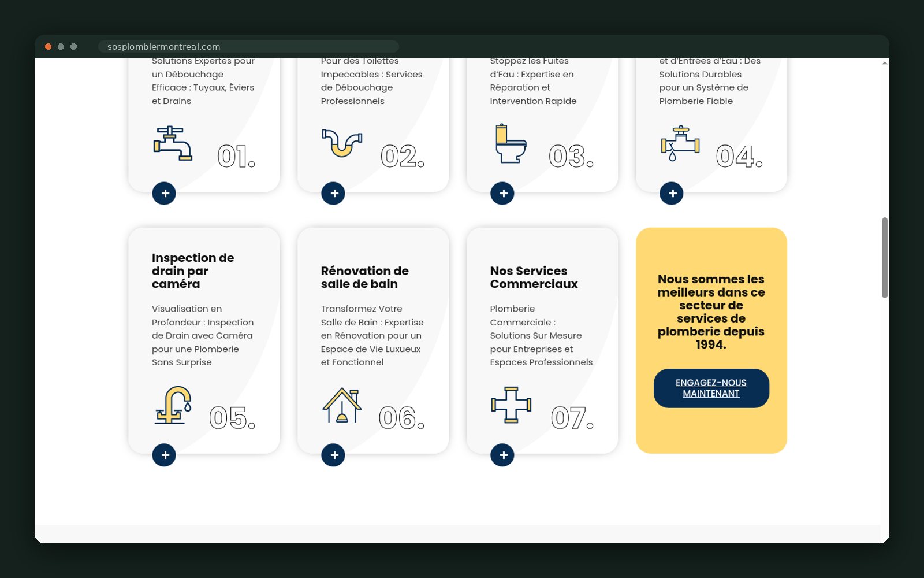Click the outlined number 07.
Viewport: 924px width, 578px height.
[x=572, y=418]
